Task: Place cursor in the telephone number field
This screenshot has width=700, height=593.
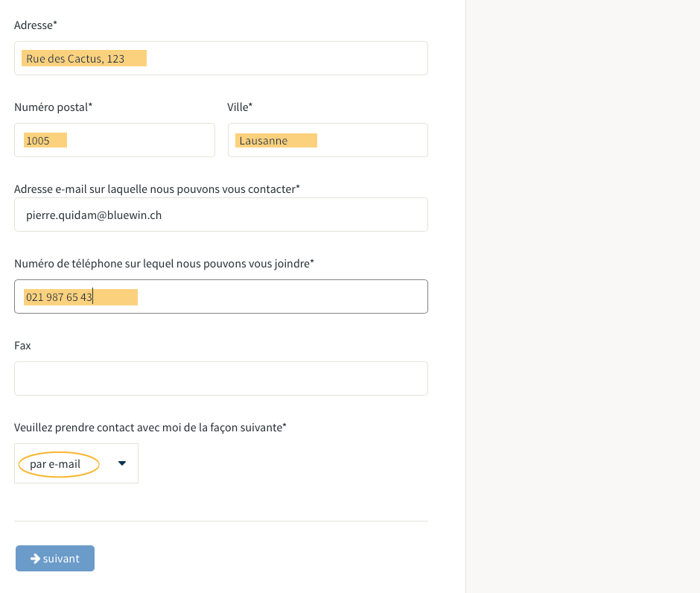Action: click(221, 296)
